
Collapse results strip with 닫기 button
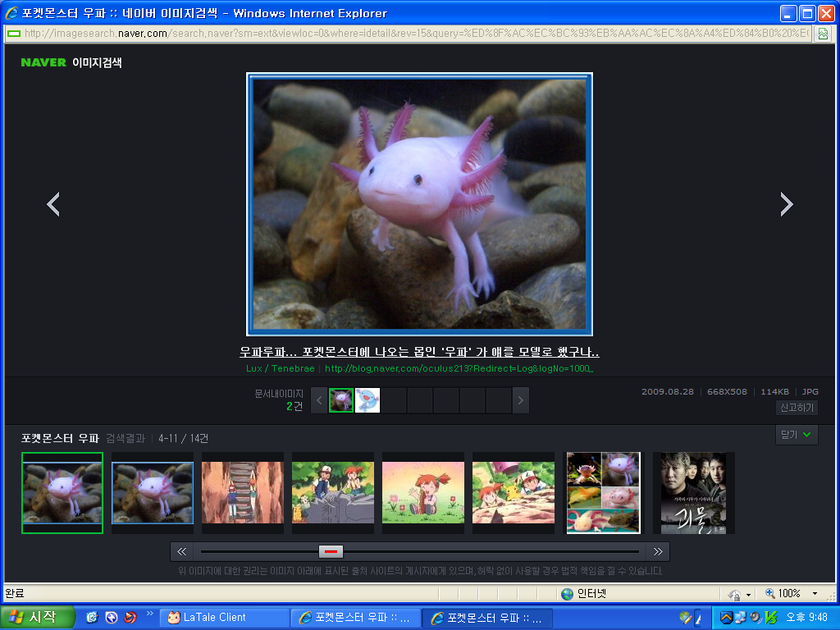pyautogui.click(x=796, y=435)
